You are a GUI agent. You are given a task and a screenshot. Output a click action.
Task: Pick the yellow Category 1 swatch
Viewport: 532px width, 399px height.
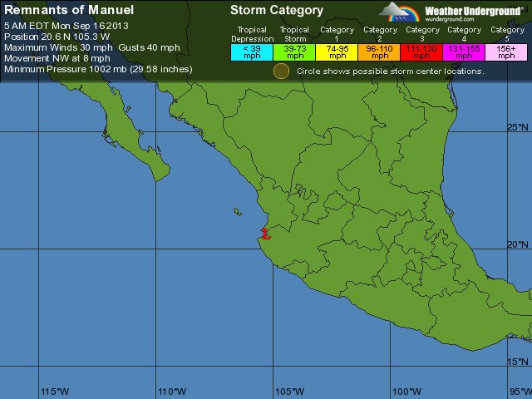pos(337,52)
